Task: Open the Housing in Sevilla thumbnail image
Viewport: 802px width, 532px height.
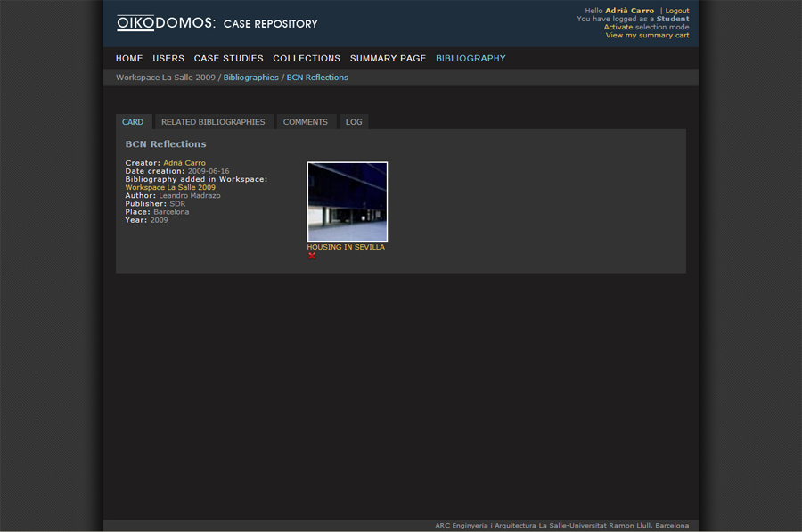Action: coord(347,201)
